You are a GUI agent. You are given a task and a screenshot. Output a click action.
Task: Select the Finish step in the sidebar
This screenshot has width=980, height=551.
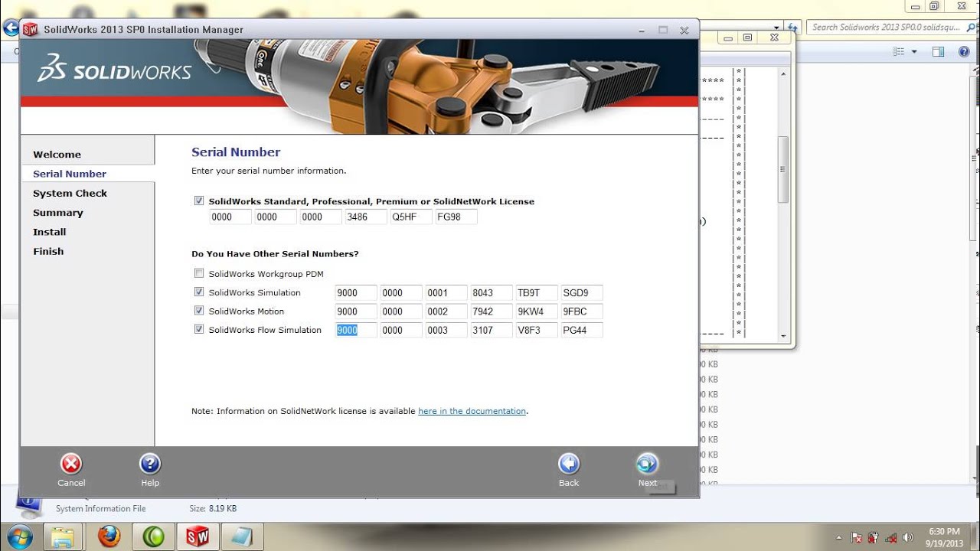coord(48,251)
